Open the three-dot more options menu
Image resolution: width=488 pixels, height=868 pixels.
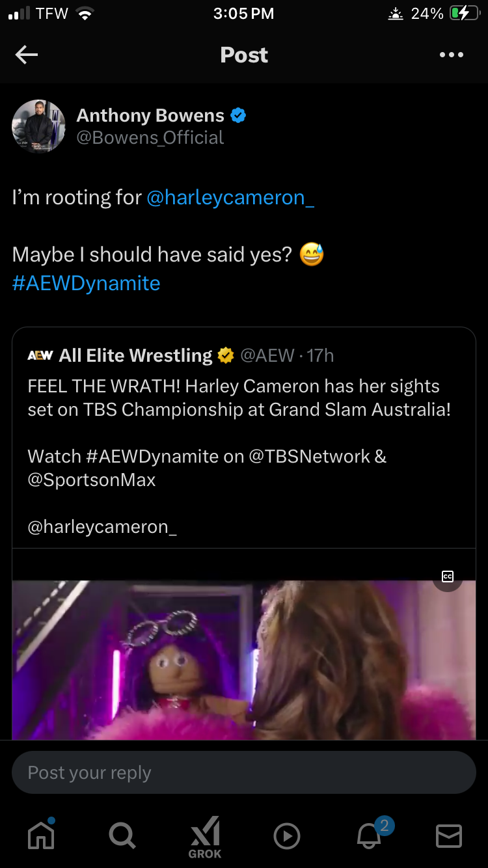[451, 55]
